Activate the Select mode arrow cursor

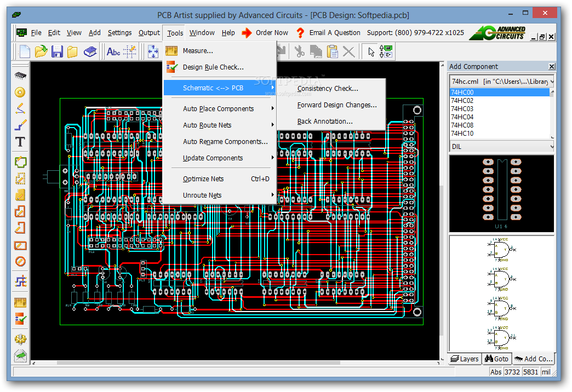click(x=371, y=51)
